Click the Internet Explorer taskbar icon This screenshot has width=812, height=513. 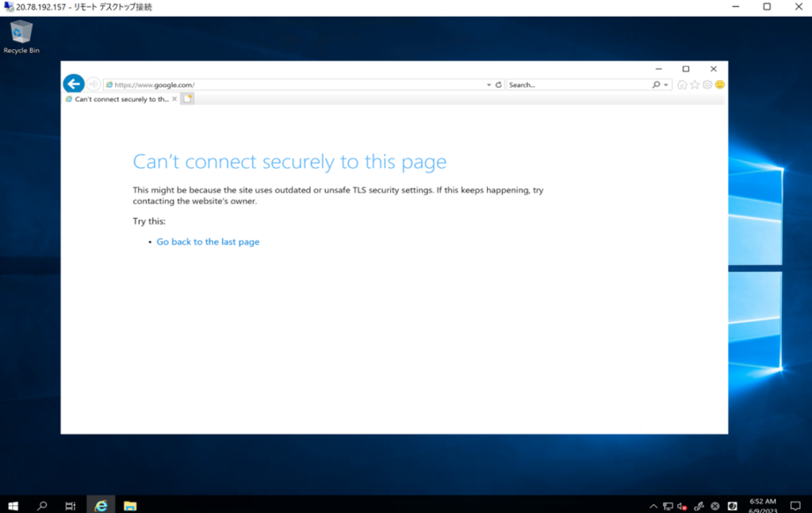tap(101, 506)
